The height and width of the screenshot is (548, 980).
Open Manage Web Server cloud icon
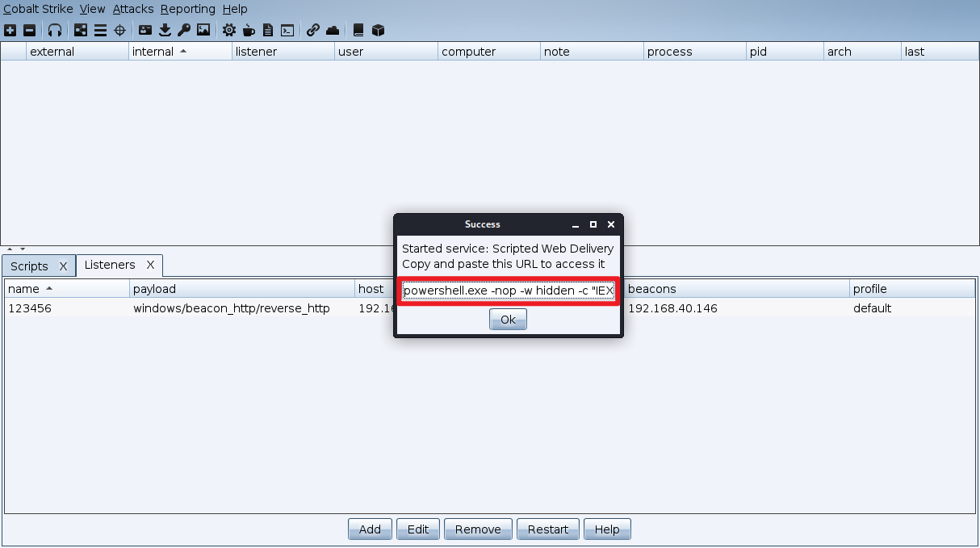coord(333,31)
